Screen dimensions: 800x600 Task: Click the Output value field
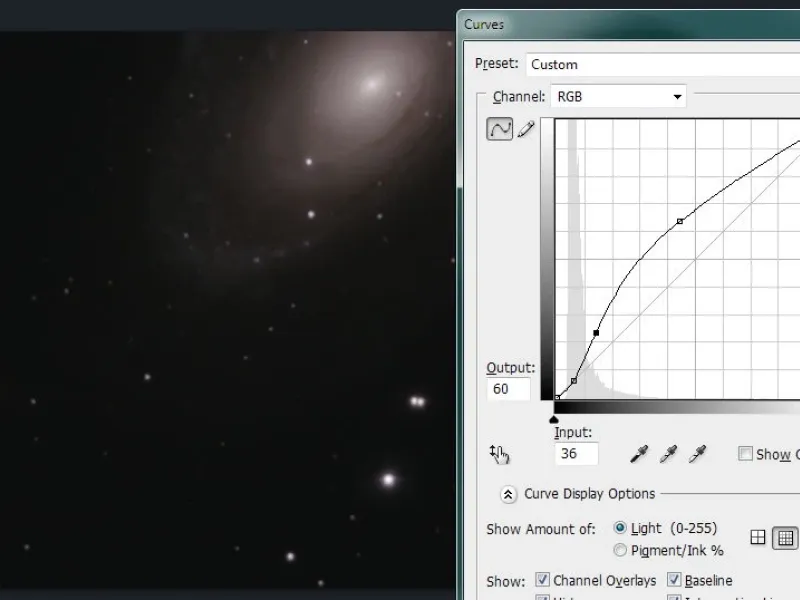pos(510,389)
